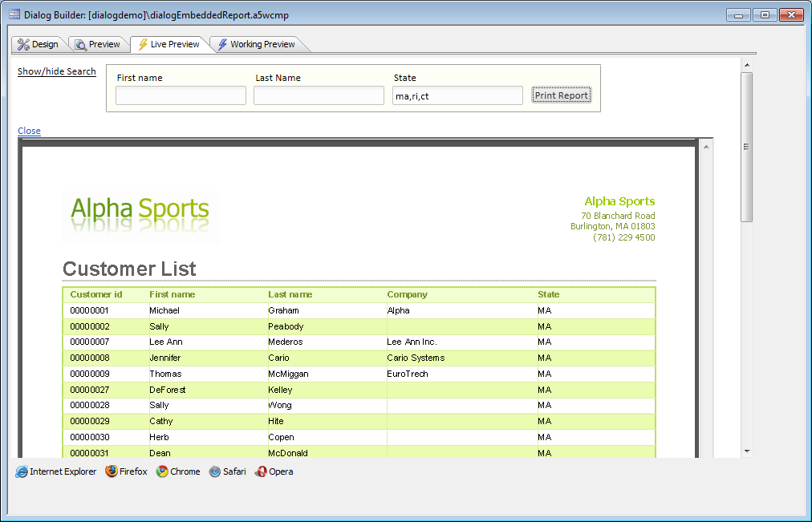Click the first name Cathy

click(x=161, y=421)
